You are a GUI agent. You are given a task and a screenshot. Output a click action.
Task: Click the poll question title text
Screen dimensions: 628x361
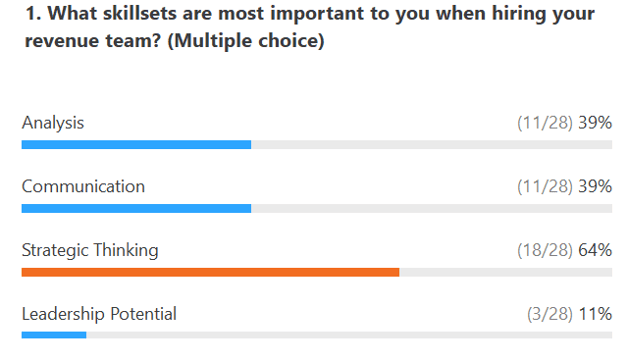310,27
